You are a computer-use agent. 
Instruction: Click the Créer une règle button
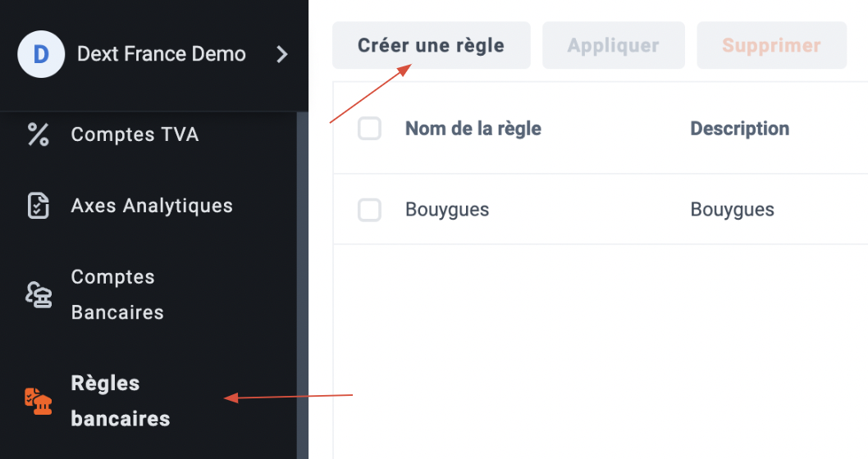[432, 45]
